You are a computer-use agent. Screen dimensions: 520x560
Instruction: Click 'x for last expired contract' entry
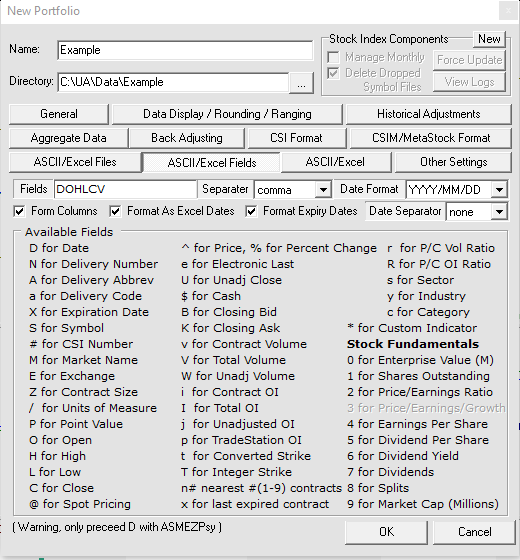pyautogui.click(x=255, y=504)
